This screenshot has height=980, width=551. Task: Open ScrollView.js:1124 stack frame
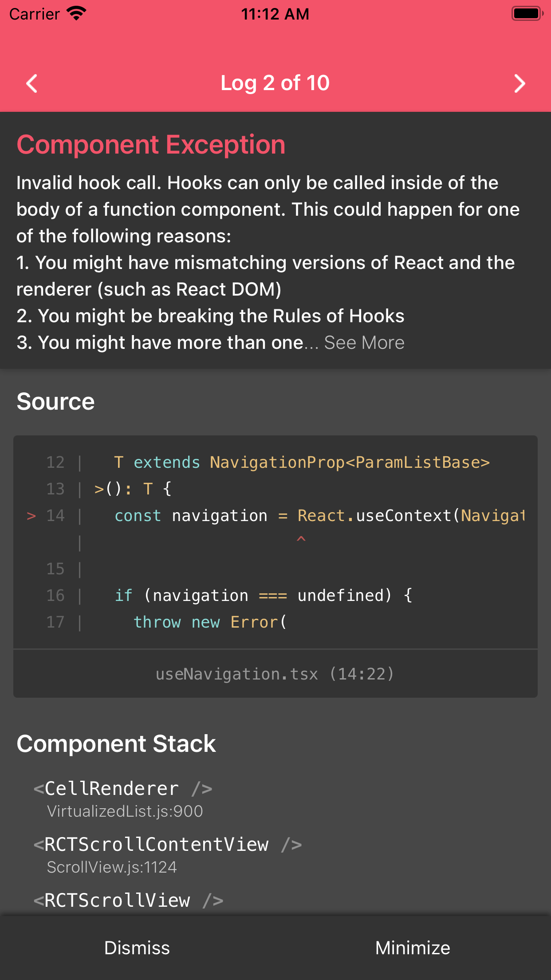pos(112,867)
